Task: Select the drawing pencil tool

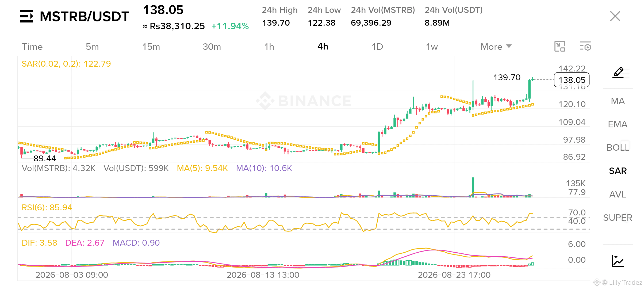Action: (x=618, y=72)
